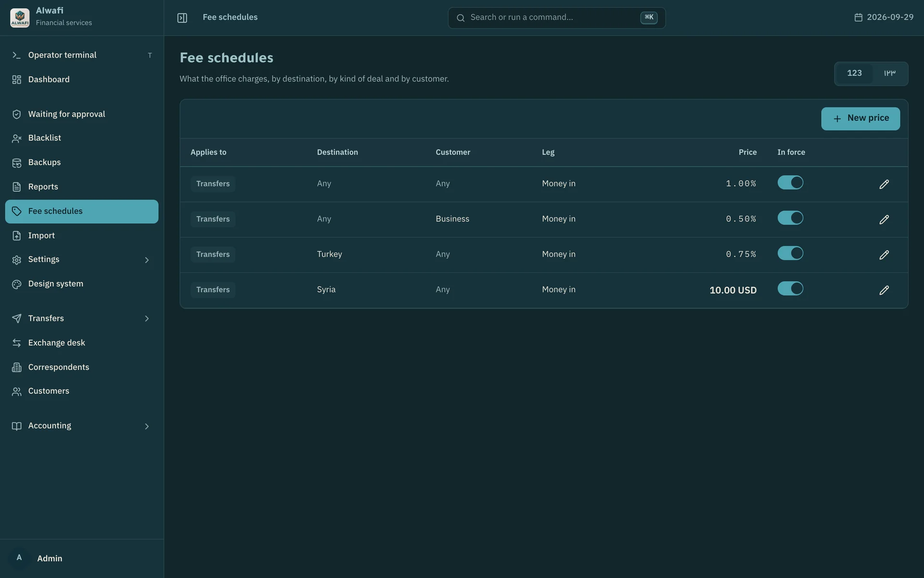Click the Settings gear icon
Screen dimensions: 924x578
(16, 260)
